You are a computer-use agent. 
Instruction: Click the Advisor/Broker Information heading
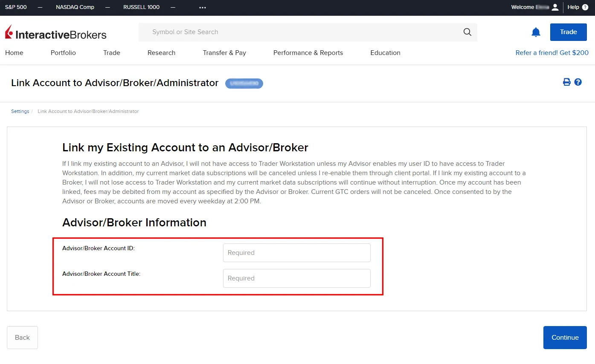point(134,222)
